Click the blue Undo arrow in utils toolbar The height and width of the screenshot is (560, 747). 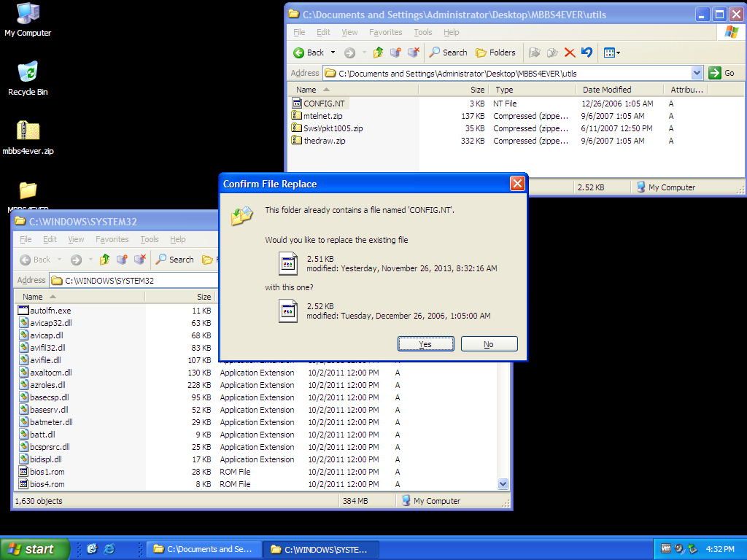[587, 52]
